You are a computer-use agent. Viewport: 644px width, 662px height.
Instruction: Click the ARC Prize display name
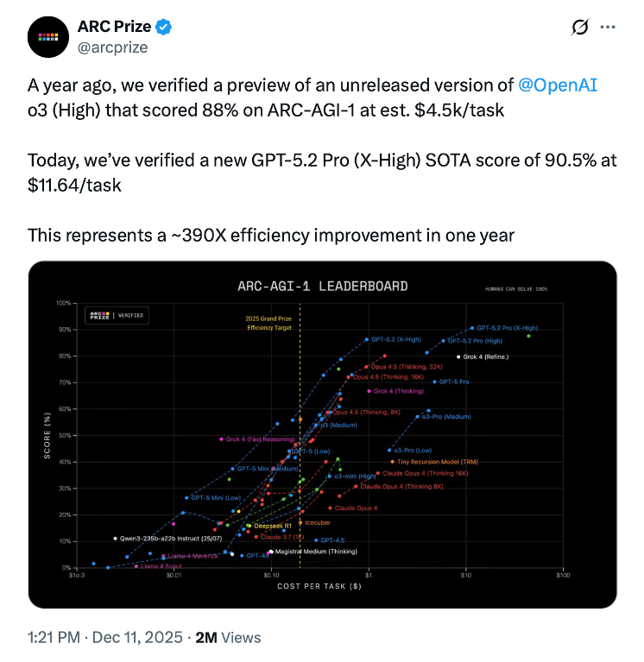tap(112, 27)
